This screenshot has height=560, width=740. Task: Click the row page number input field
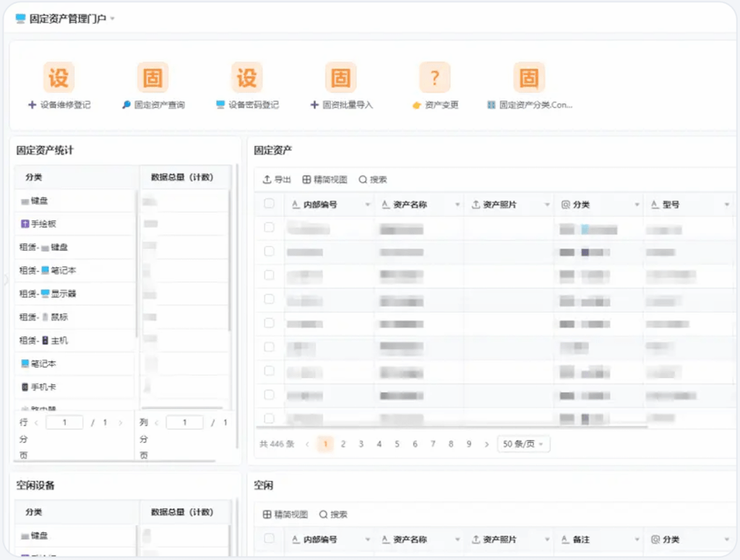click(x=64, y=423)
